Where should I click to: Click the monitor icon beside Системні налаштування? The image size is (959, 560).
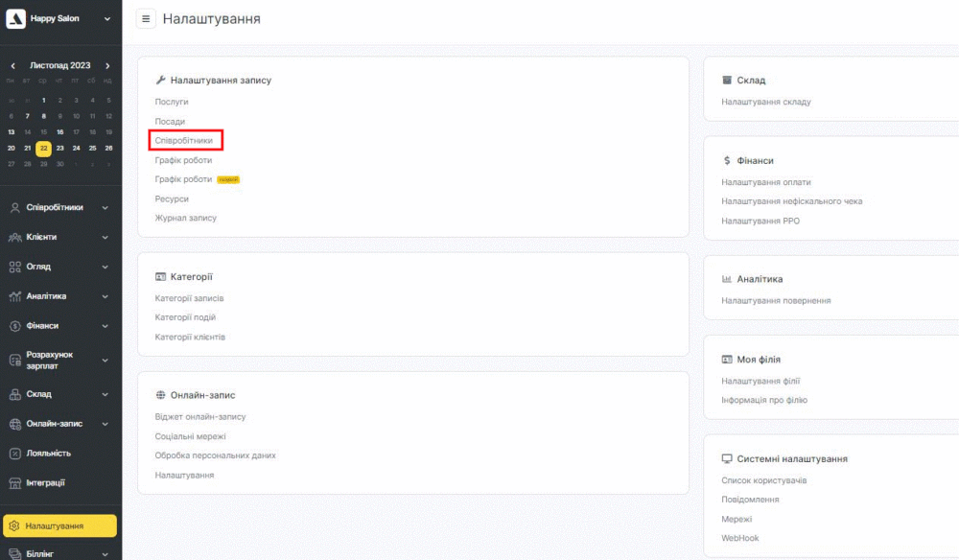(x=727, y=458)
